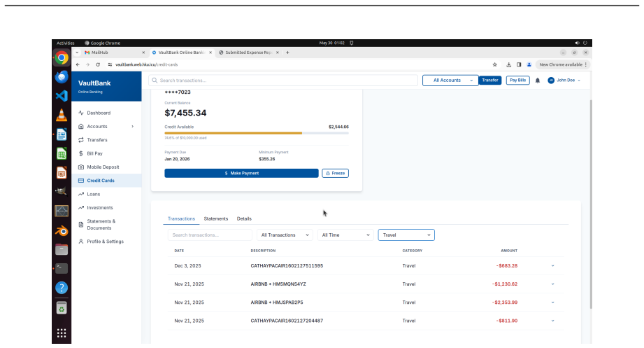Open Profile & Settings in the sidebar
This screenshot has height=348, width=644.
(106, 242)
